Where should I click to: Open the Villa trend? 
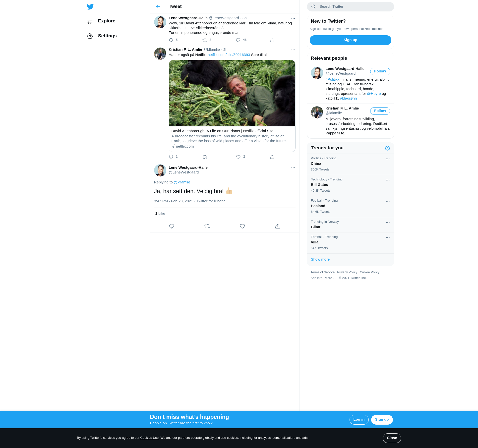[350, 243]
